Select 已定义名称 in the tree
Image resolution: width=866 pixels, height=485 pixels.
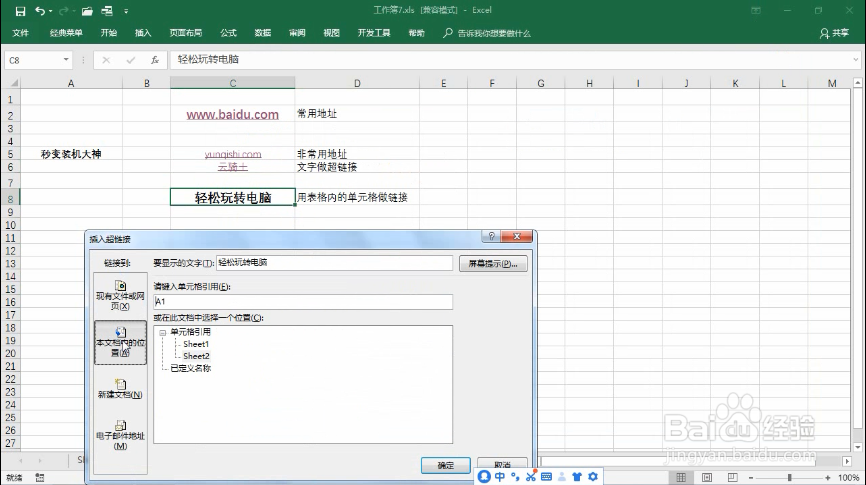[x=191, y=368]
